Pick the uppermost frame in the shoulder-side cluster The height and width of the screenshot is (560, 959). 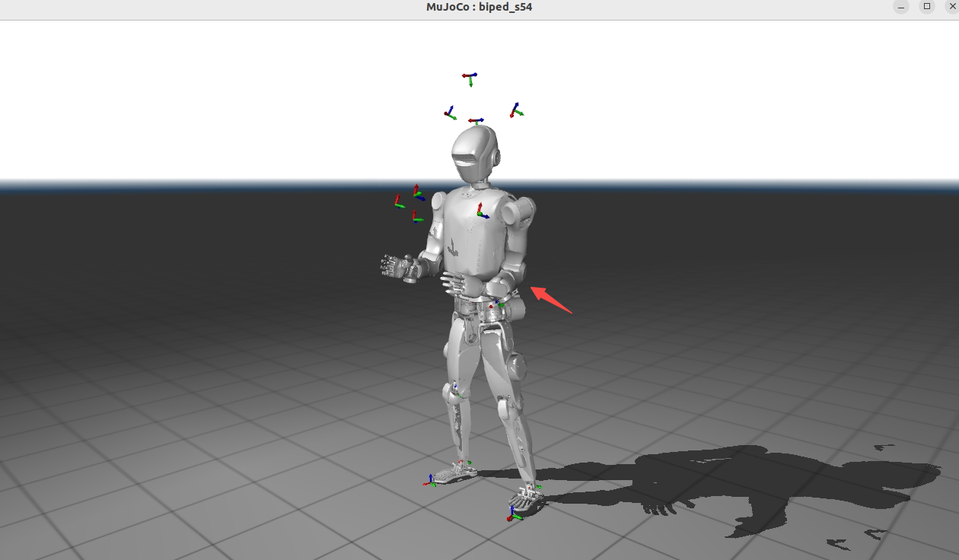coord(417,192)
